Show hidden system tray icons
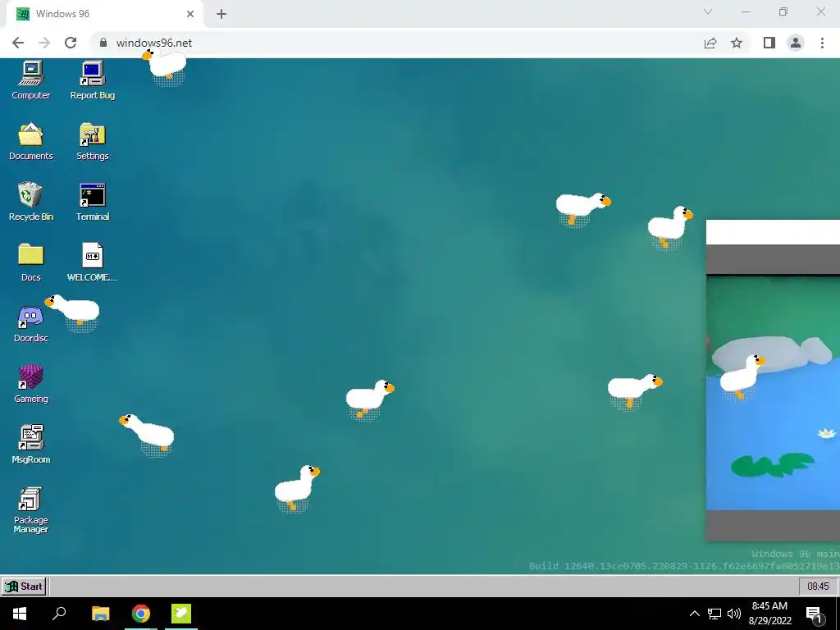This screenshot has width=840, height=630. click(x=694, y=614)
